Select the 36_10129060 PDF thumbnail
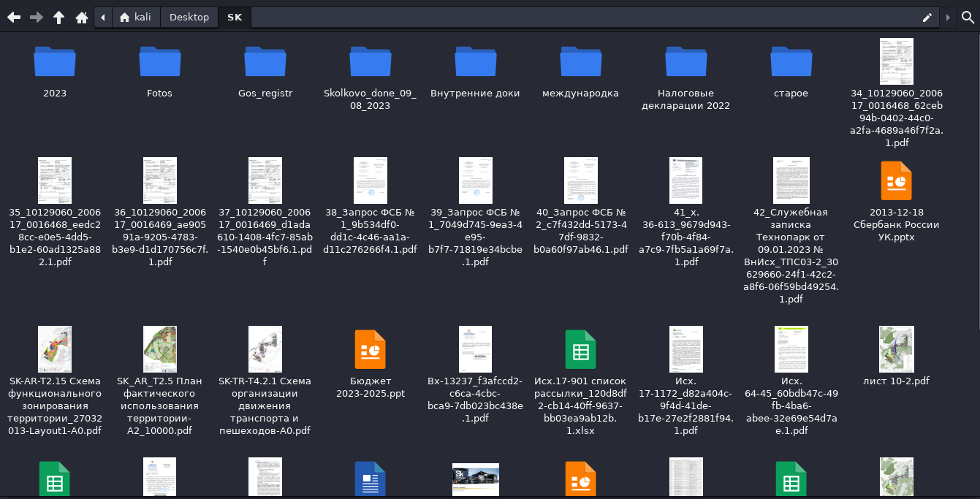Screen dimensions: 980x499 (160, 180)
